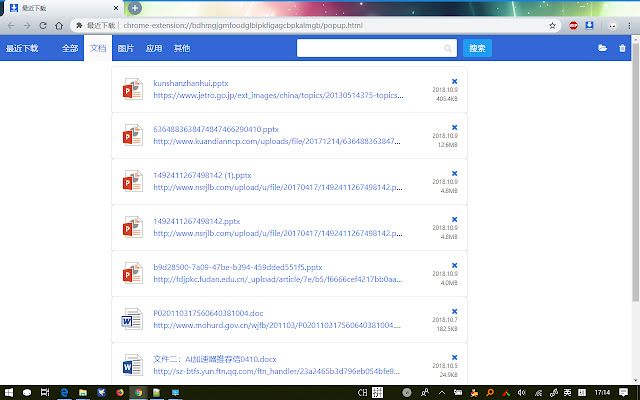
Task: Open downloads folder icon in blue toolbar
Action: point(602,47)
